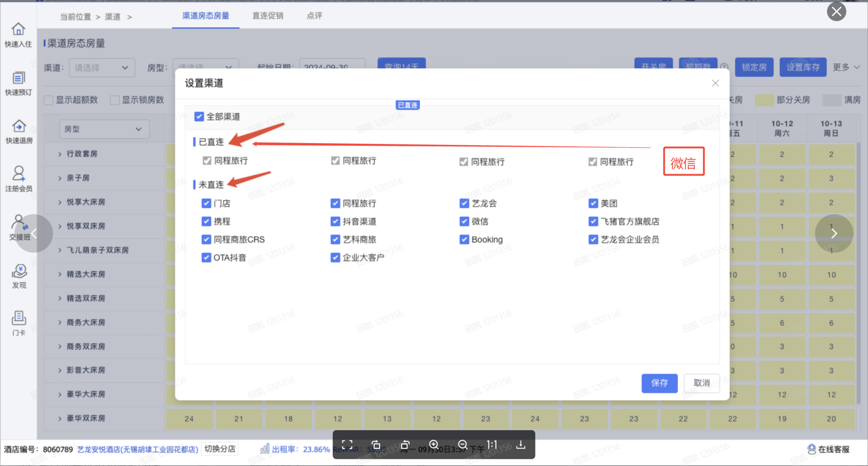Click the 10-12 周六 date column header
Screen dimensions: 868x466
(782, 128)
